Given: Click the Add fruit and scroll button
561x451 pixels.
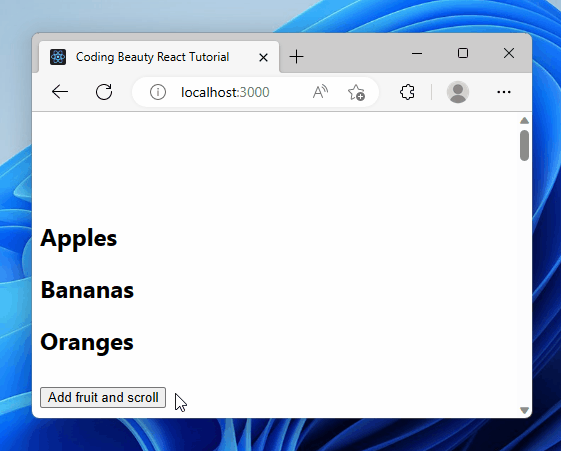Looking at the screenshot, I should (103, 397).
